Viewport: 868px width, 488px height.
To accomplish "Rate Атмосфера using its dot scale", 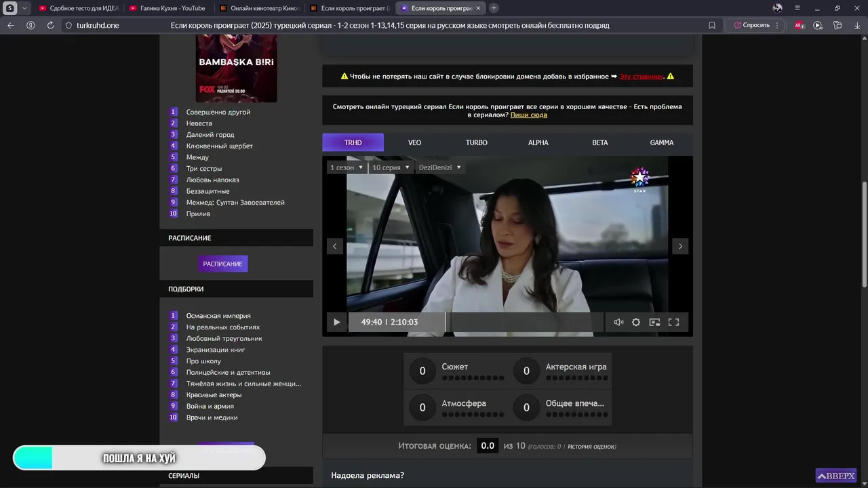I will click(x=473, y=414).
